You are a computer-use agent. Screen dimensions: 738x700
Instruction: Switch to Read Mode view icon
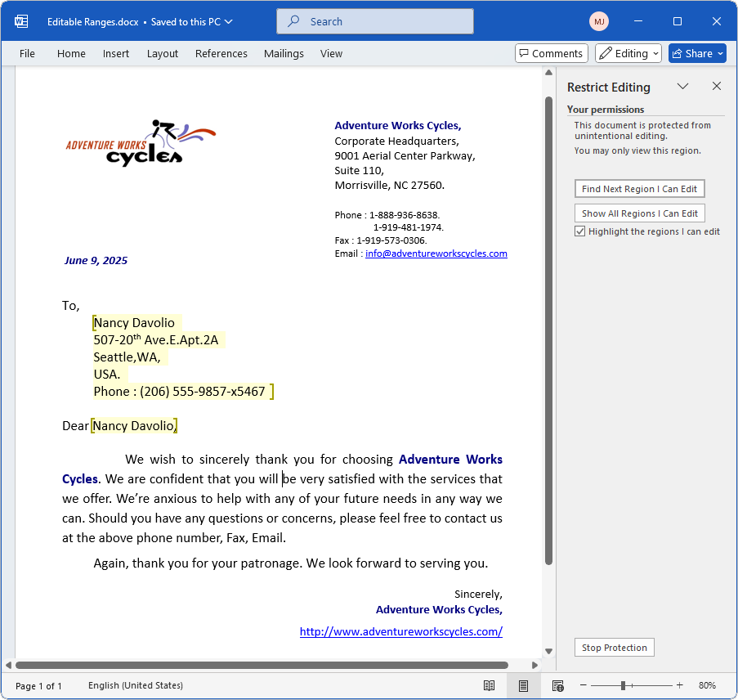tap(489, 685)
